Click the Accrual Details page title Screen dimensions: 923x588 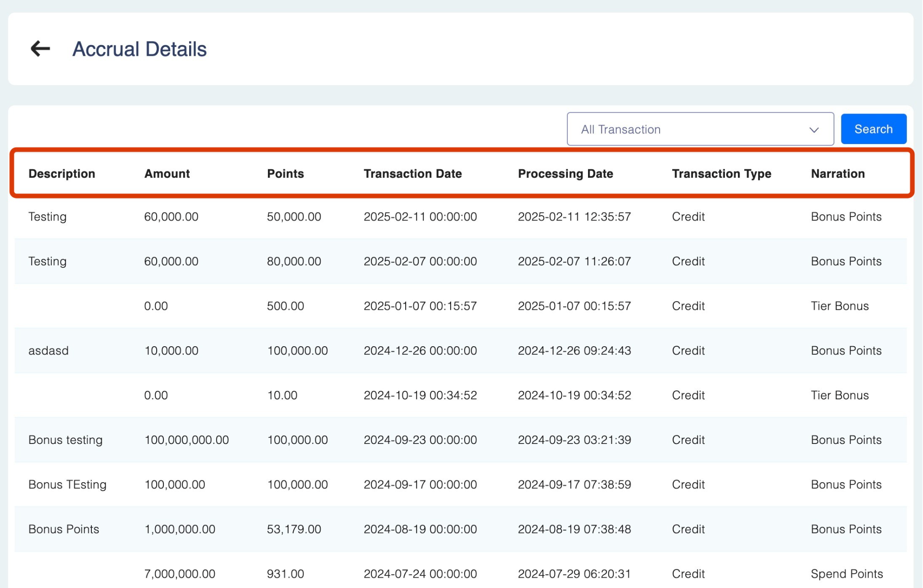pyautogui.click(x=140, y=49)
